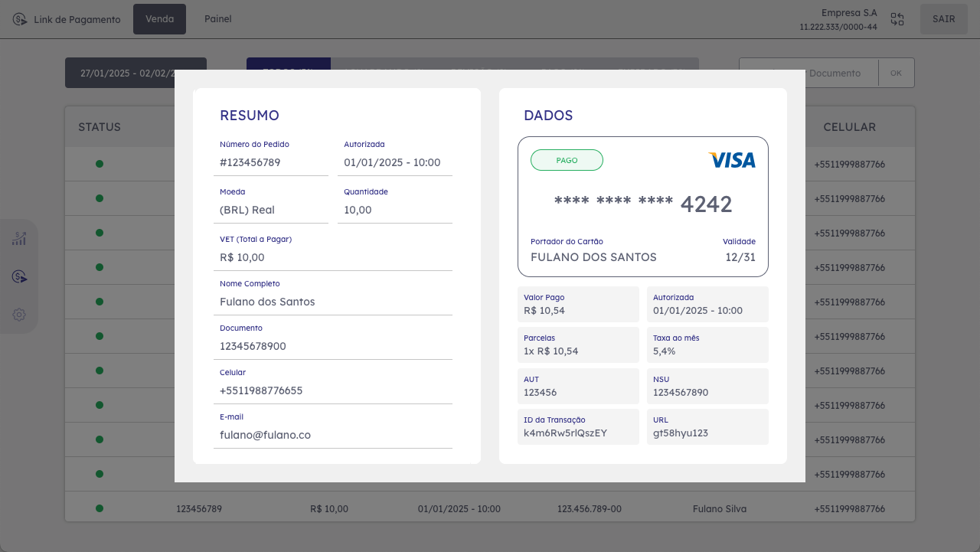Click the URL box gt58hyu123
This screenshot has width=980, height=552.
click(x=707, y=426)
